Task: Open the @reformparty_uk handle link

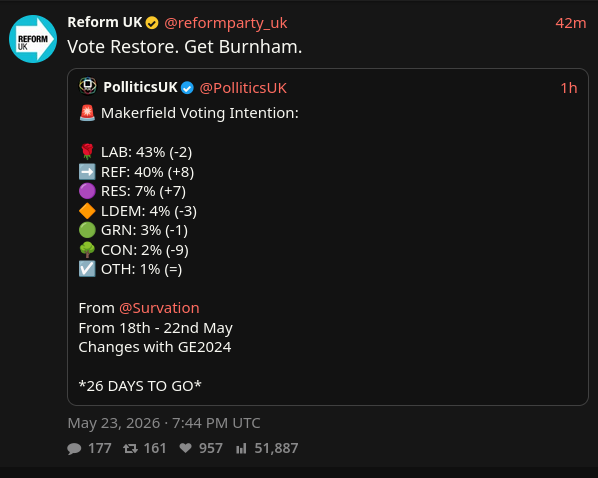Action: pos(225,23)
